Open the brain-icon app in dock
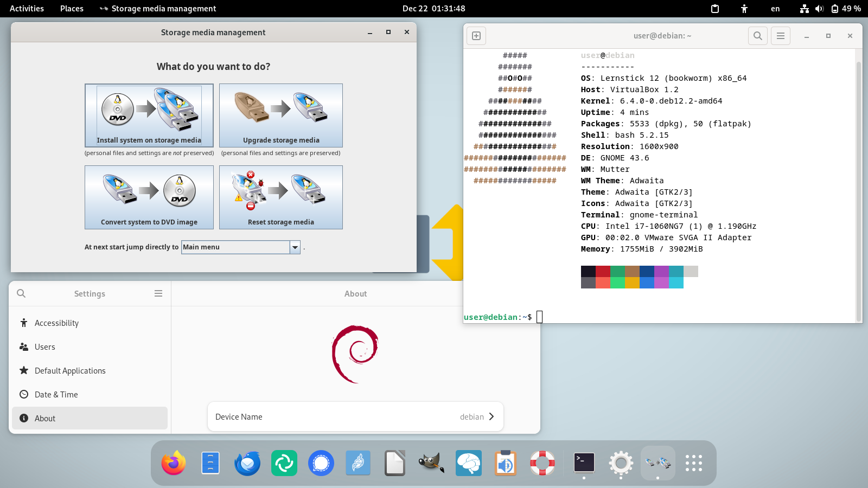The width and height of the screenshot is (868, 488). (x=469, y=463)
